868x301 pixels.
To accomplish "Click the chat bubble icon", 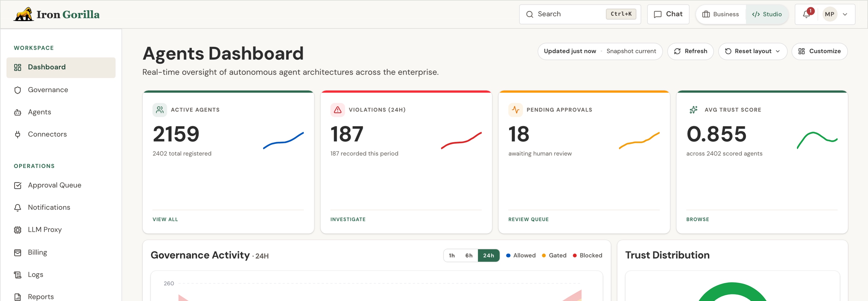I will coord(657,14).
